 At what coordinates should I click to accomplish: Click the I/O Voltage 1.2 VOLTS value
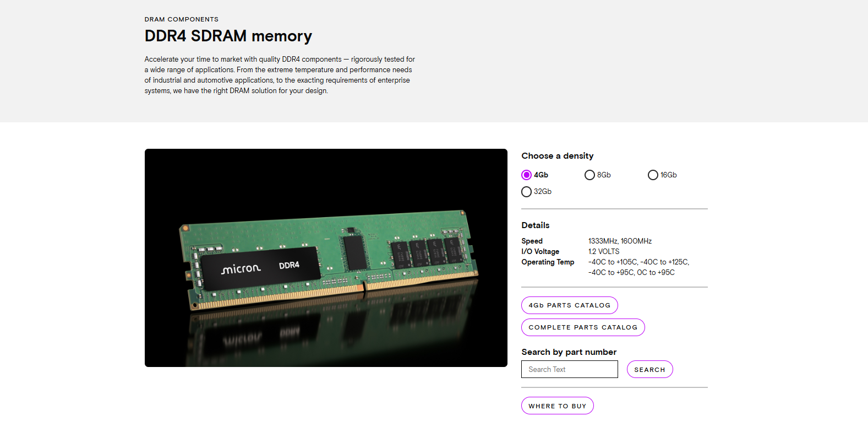click(x=603, y=251)
